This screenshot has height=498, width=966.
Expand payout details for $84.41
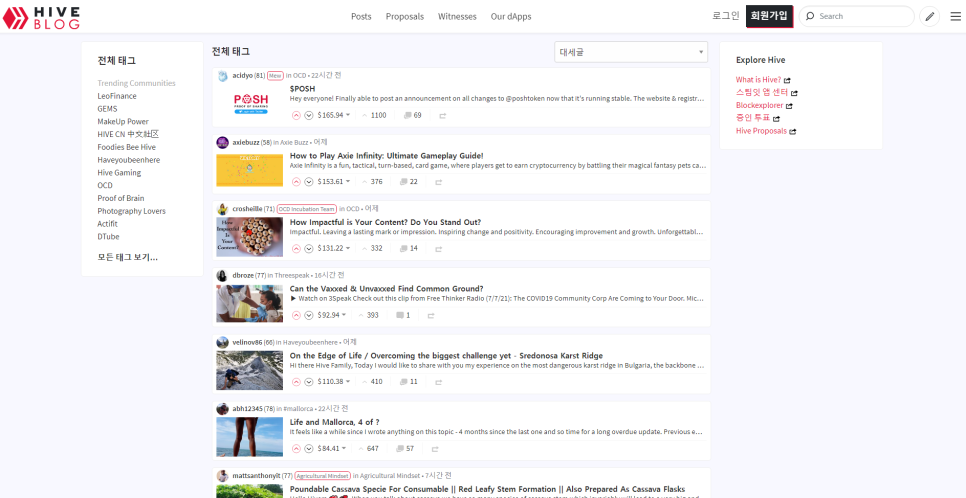(331, 449)
